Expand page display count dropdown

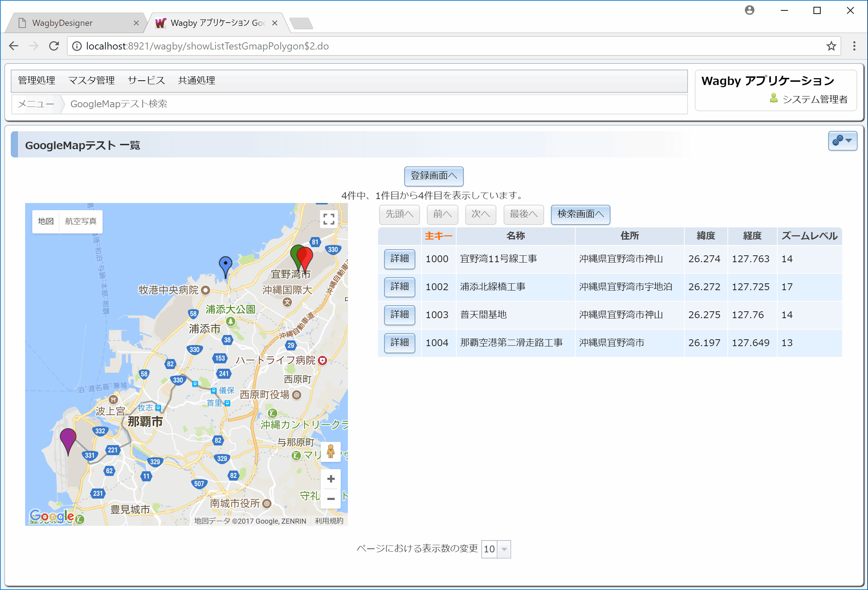click(504, 549)
